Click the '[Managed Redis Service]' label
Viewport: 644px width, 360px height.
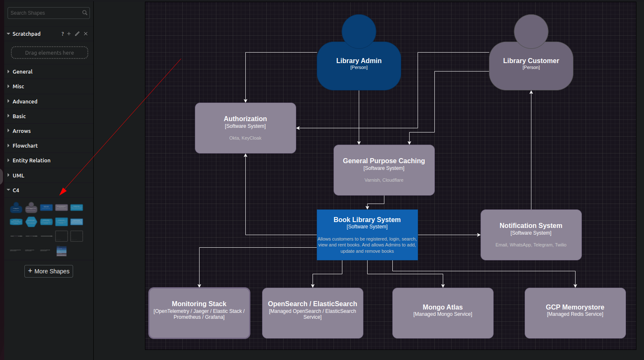point(575,314)
